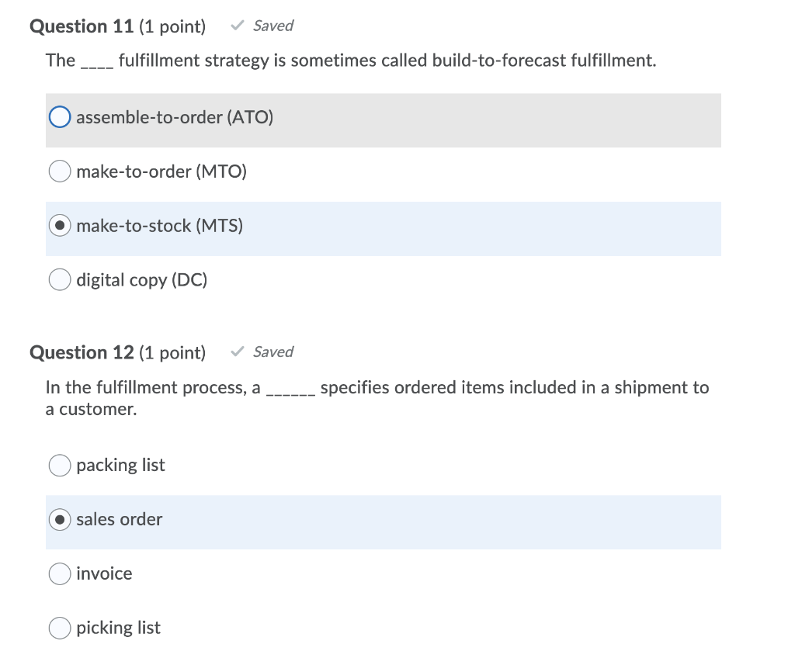
Task: Select the picking list option
Action: (x=59, y=628)
